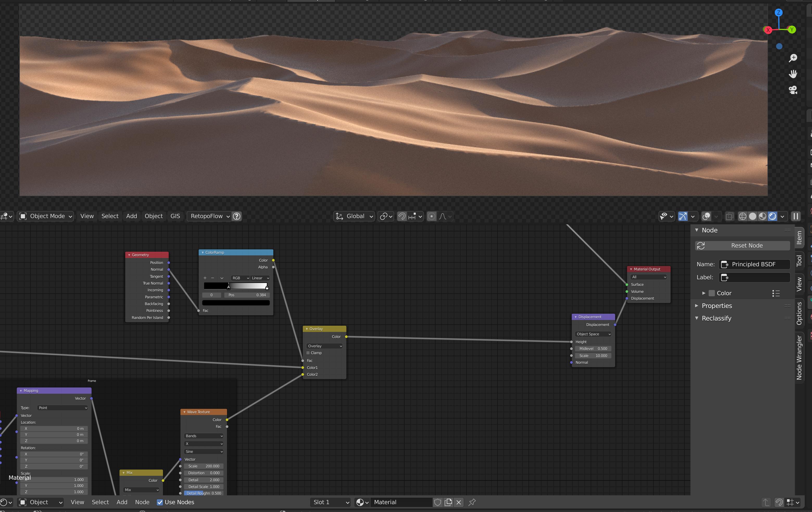This screenshot has height=512, width=812.
Task: Edit node Name field Principled BSDF
Action: (754, 264)
